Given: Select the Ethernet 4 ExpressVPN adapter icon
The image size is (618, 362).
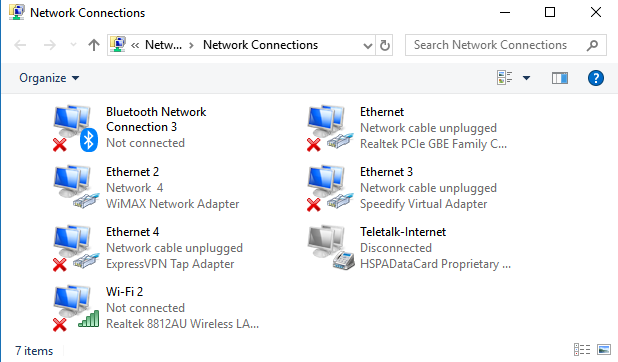Looking at the screenshot, I should [75, 248].
